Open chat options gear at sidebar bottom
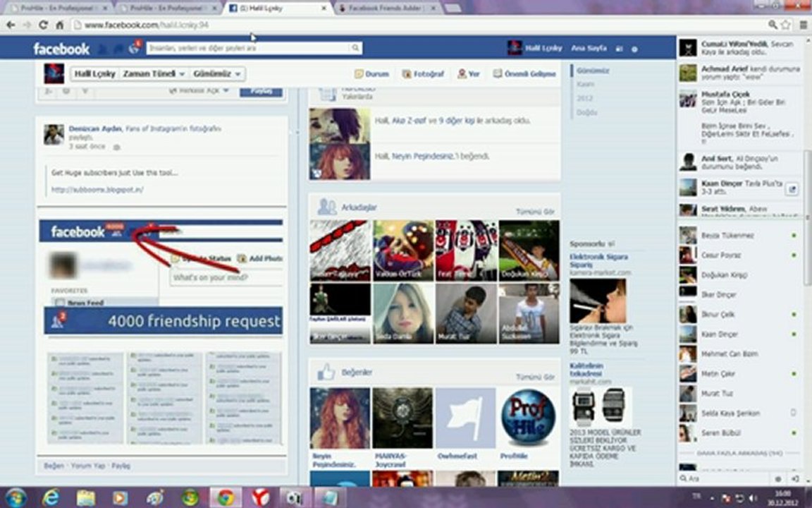The image size is (812, 508). pos(777,480)
